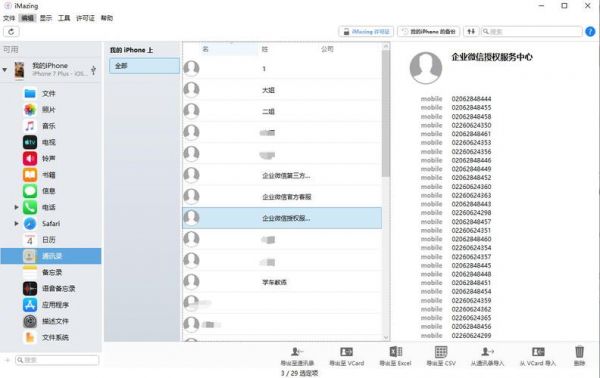Click 从通讯录导入 import from contacts icon

487,356
